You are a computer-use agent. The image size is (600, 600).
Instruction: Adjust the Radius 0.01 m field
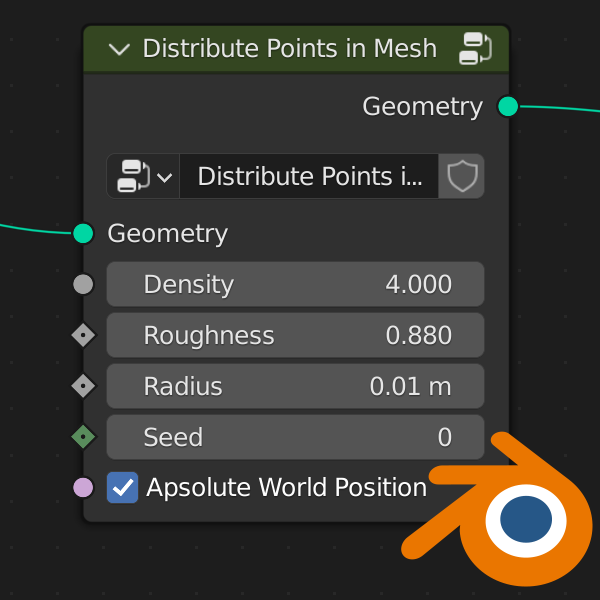click(295, 386)
